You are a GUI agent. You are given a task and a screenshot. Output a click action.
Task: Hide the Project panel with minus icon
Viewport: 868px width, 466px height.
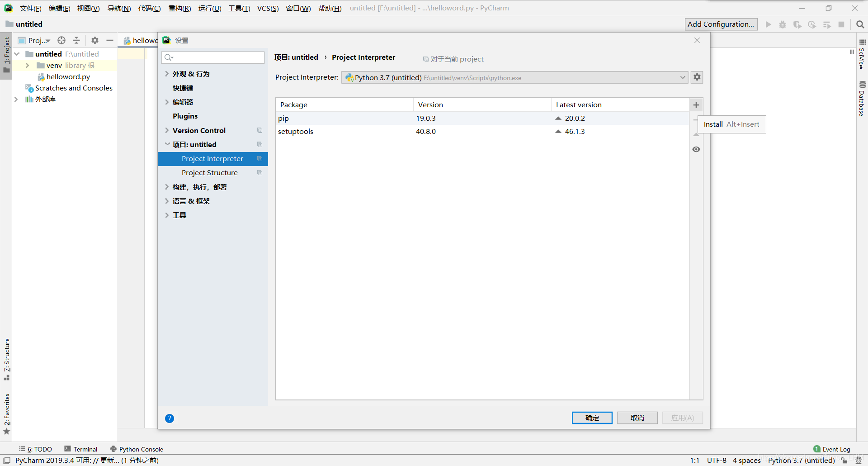(109, 40)
